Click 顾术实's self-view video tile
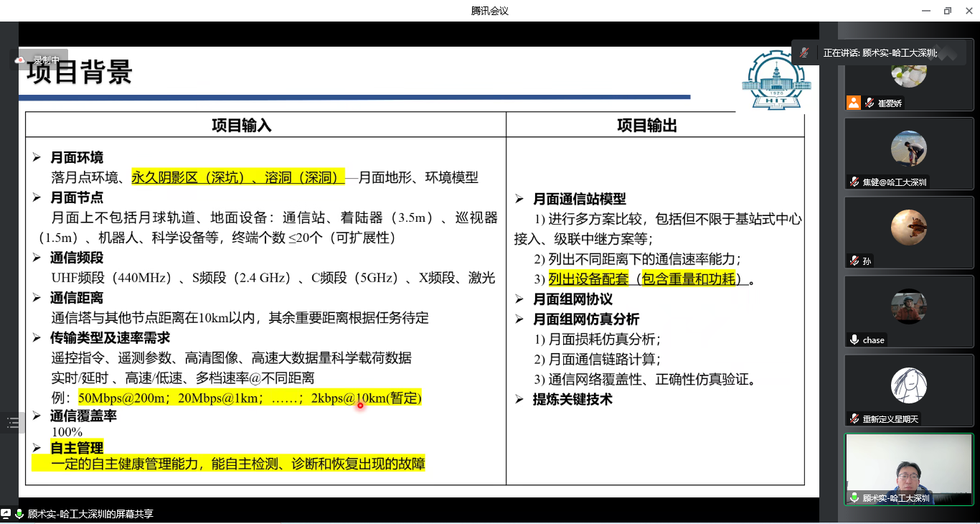 (x=908, y=467)
